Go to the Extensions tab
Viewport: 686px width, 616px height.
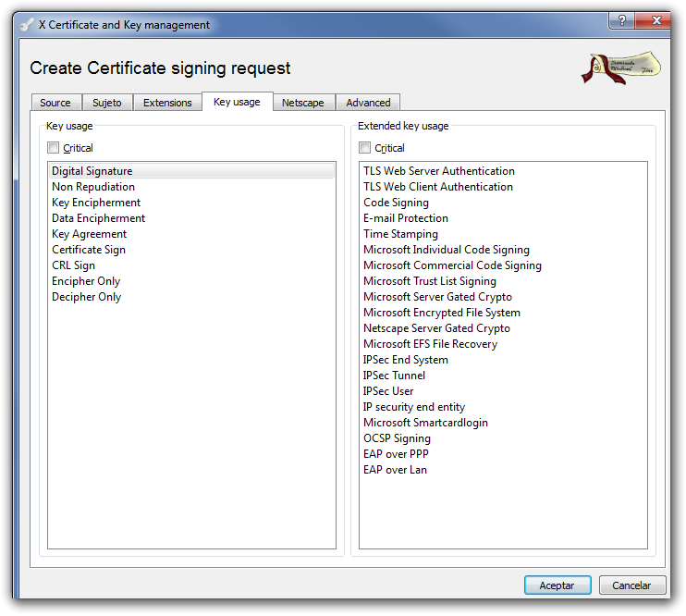click(167, 103)
